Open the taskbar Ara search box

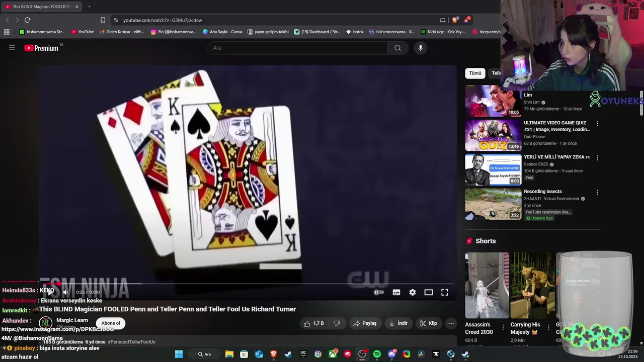[x=204, y=354]
